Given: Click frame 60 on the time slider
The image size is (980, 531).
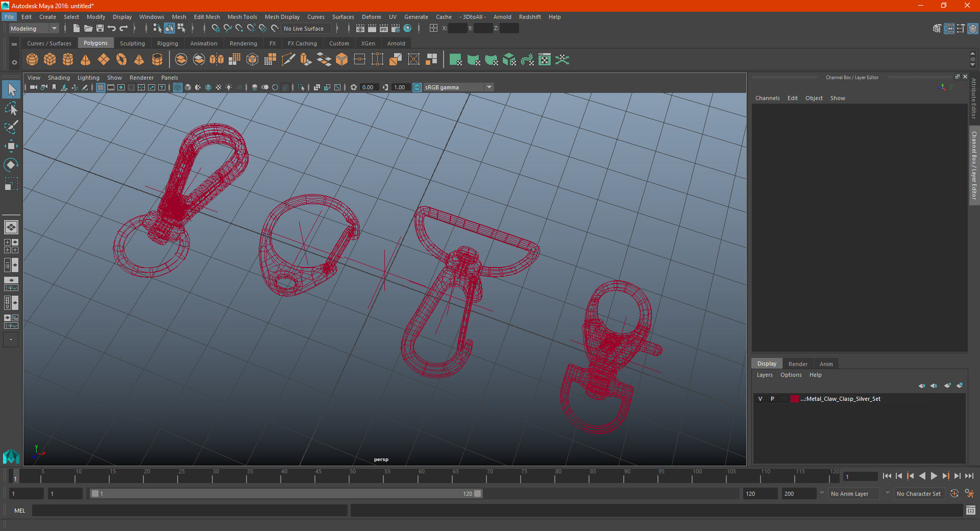Looking at the screenshot, I should [x=421, y=477].
